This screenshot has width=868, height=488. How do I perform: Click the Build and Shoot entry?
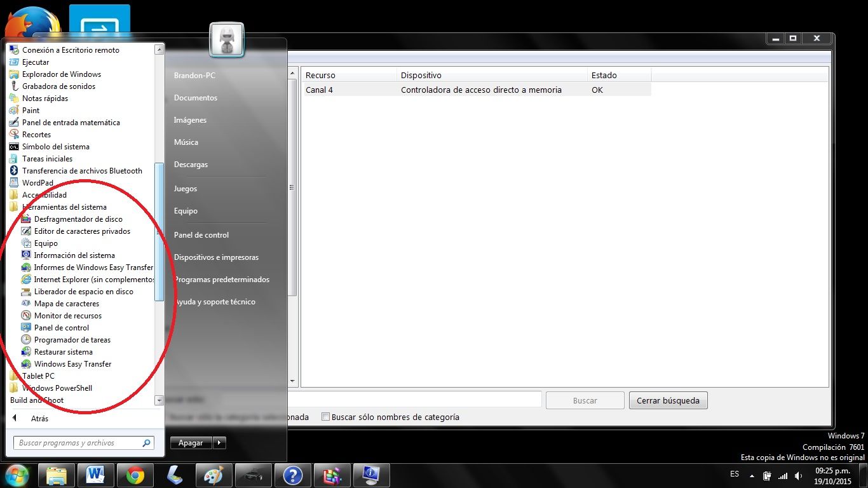[37, 400]
